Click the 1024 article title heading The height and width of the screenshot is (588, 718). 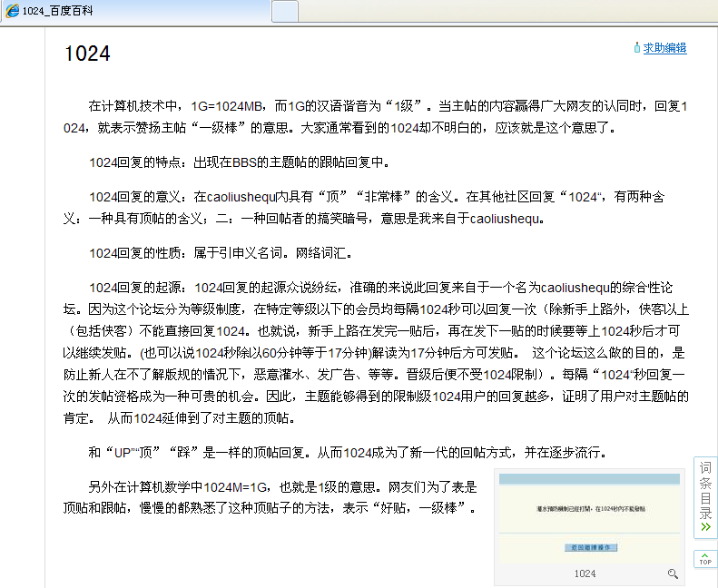click(x=87, y=54)
